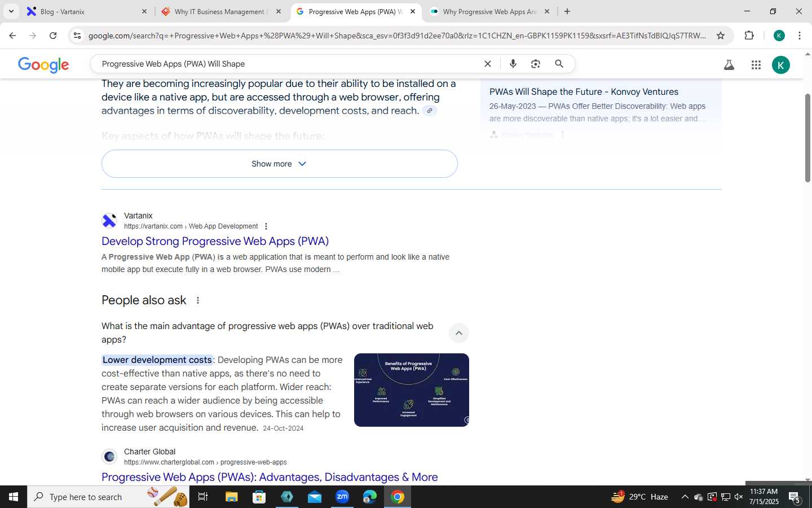Screen dimensions: 812x508
Task: Click the link chip after 'reach.'
Action: [x=430, y=111]
